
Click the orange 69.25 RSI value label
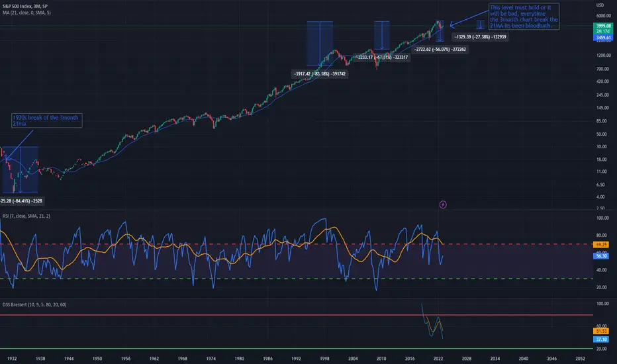coord(601,244)
